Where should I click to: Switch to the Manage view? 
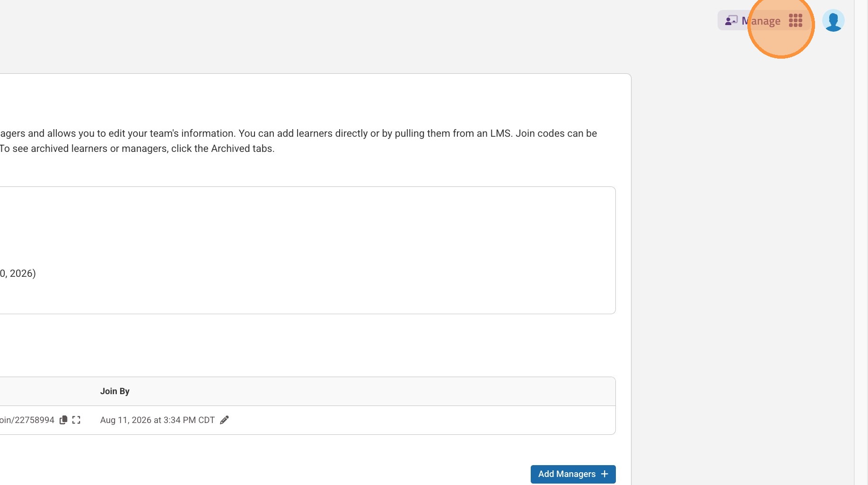[x=761, y=21]
